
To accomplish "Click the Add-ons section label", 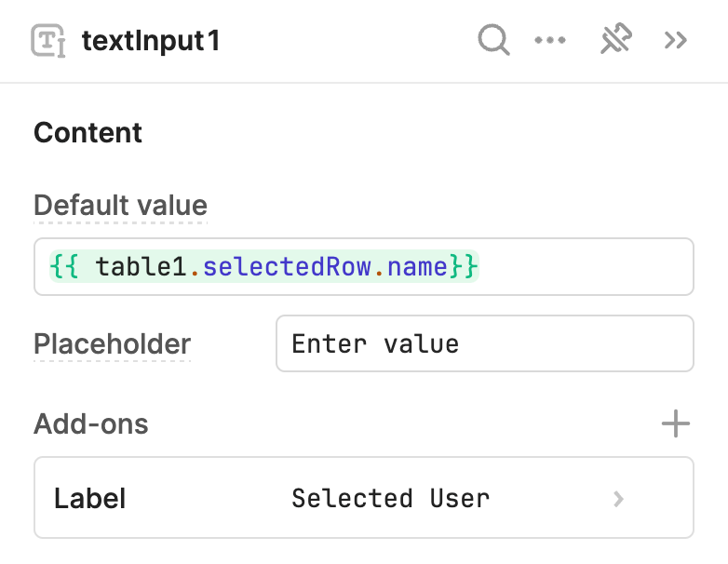I will (x=91, y=423).
